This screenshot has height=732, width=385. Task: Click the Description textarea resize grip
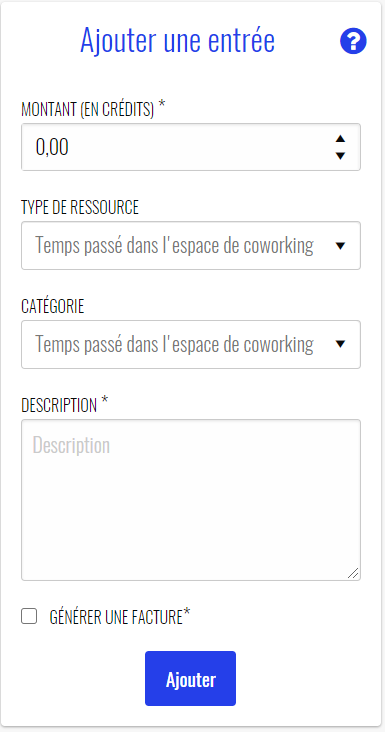353,573
